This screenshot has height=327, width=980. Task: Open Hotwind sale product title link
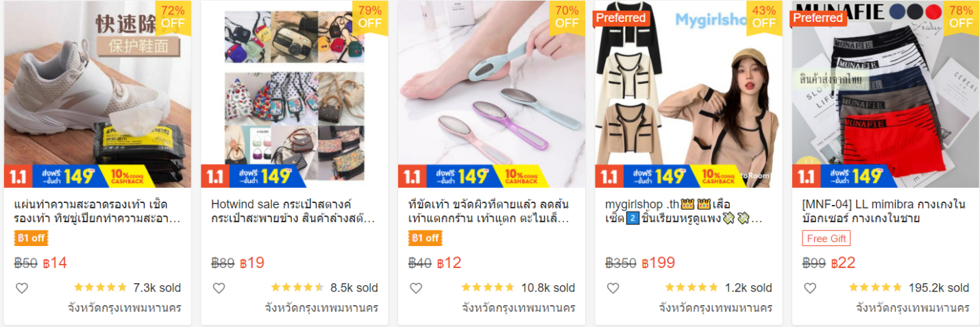pyautogui.click(x=293, y=211)
